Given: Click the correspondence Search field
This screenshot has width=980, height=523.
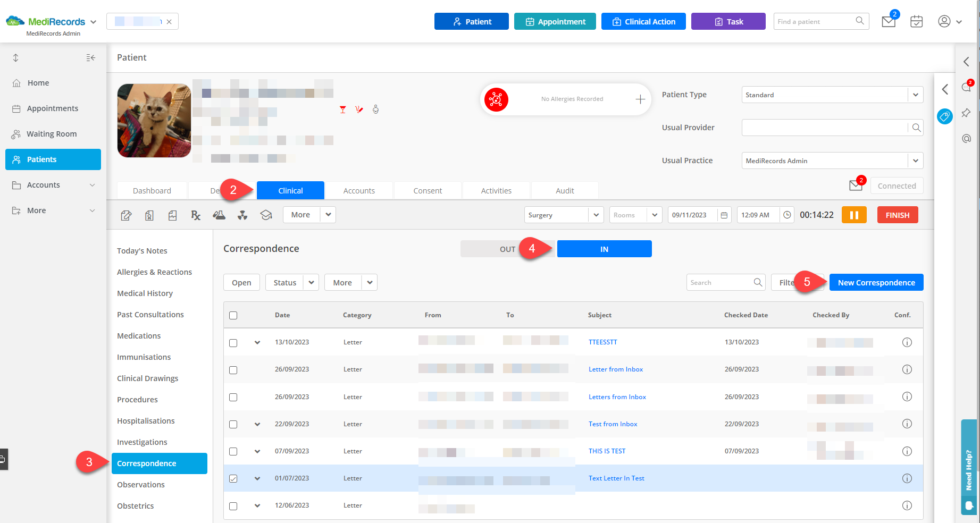Looking at the screenshot, I should pos(723,282).
